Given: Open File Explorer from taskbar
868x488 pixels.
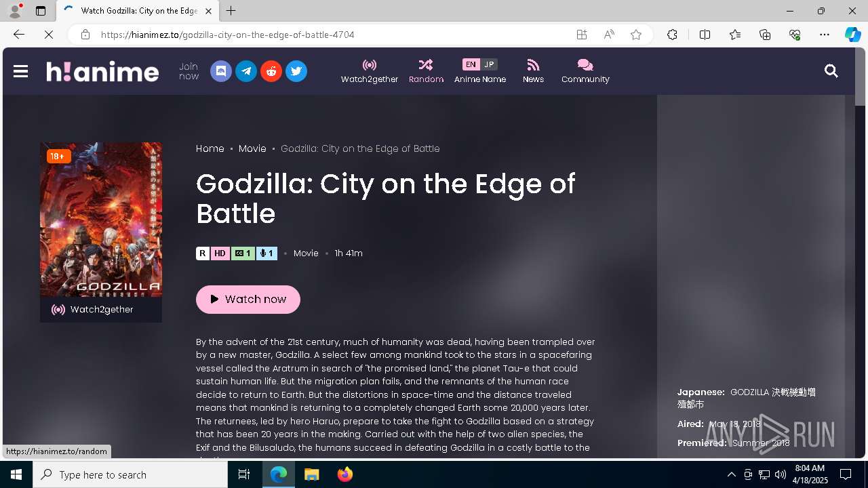Looking at the screenshot, I should pyautogui.click(x=311, y=474).
